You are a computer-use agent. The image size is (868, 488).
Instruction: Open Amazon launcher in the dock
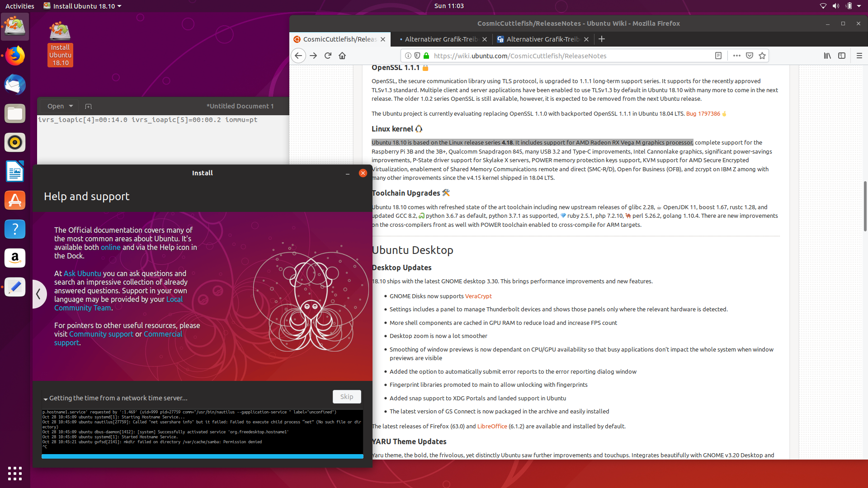(x=15, y=258)
